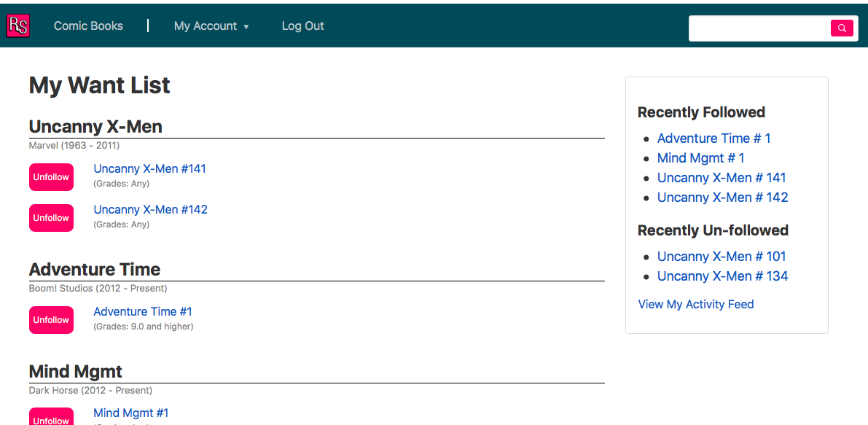Open the Adventure Time #1 want list link
Image resolution: width=868 pixels, height=425 pixels.
[143, 311]
